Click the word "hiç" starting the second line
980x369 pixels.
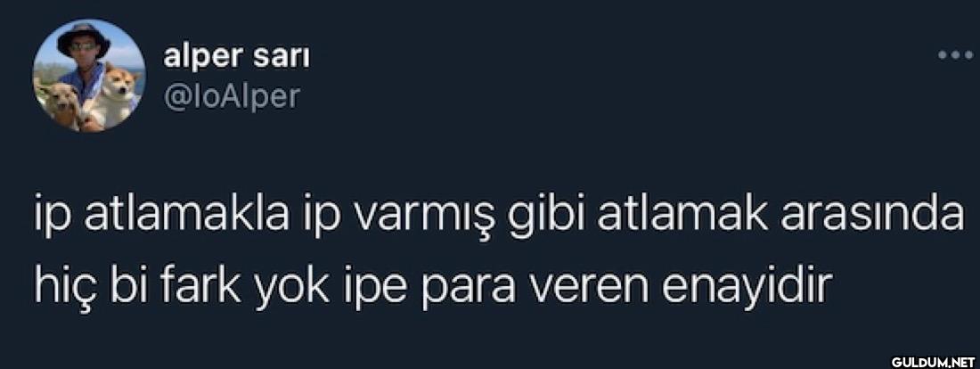pyautogui.click(x=61, y=286)
